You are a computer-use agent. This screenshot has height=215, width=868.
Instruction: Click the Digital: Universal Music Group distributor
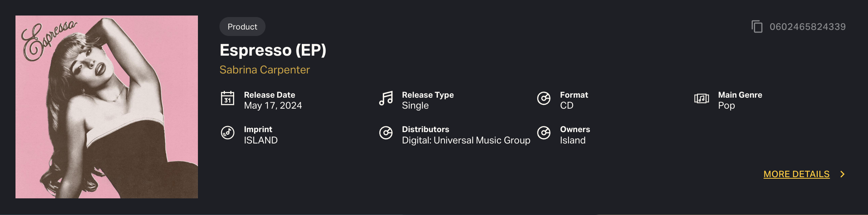tap(466, 140)
